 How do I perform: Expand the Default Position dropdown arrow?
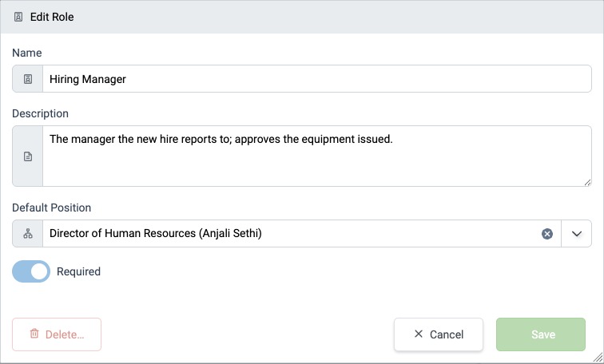576,234
